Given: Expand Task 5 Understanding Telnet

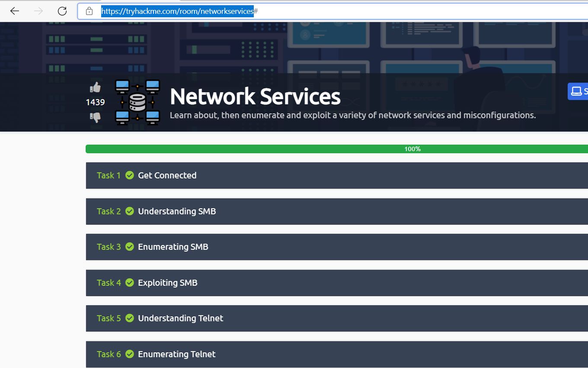Looking at the screenshot, I should [337, 318].
